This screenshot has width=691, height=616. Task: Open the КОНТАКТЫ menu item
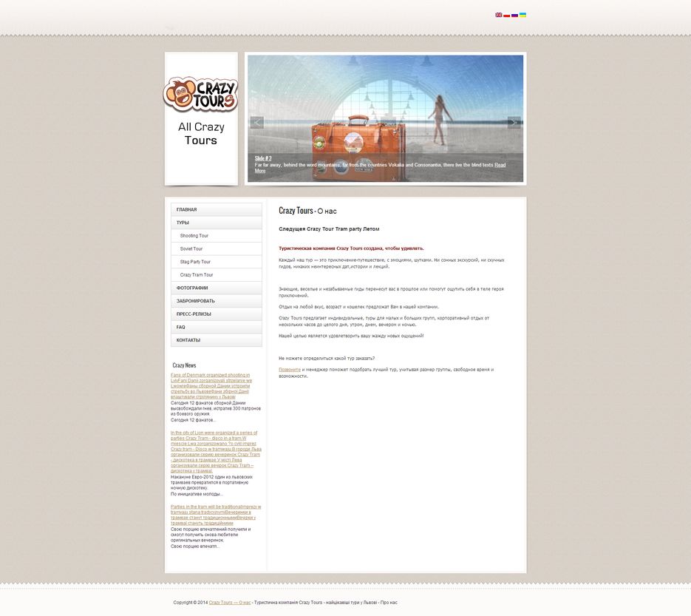pyautogui.click(x=217, y=340)
